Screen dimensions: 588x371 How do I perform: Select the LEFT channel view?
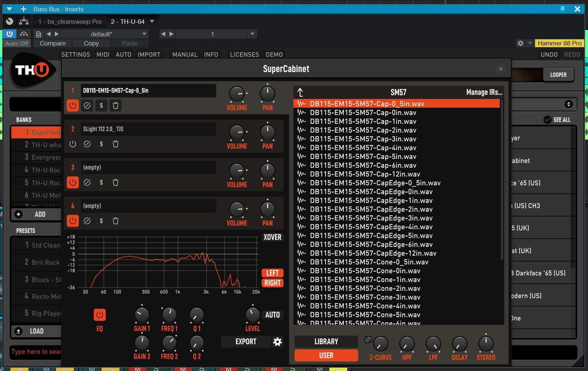click(272, 273)
